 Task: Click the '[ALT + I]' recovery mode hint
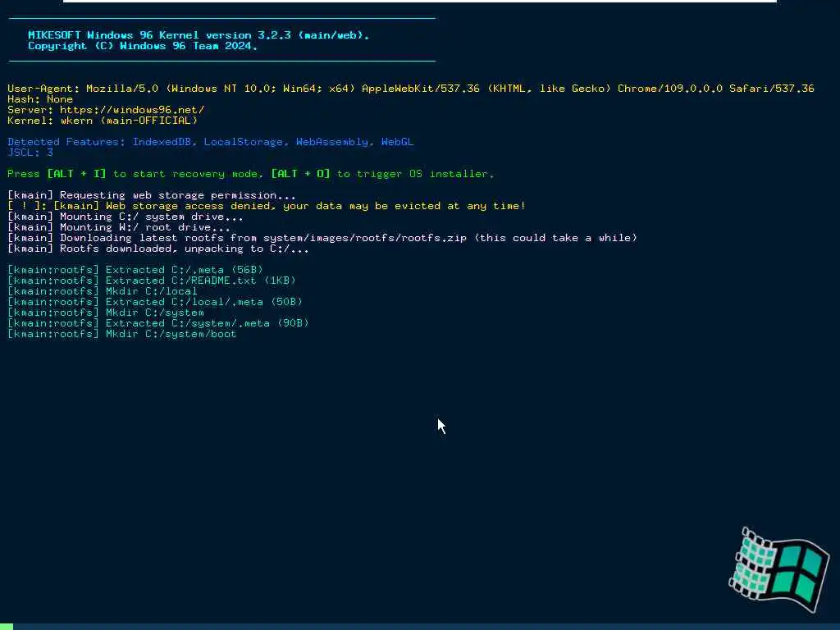tap(76, 174)
